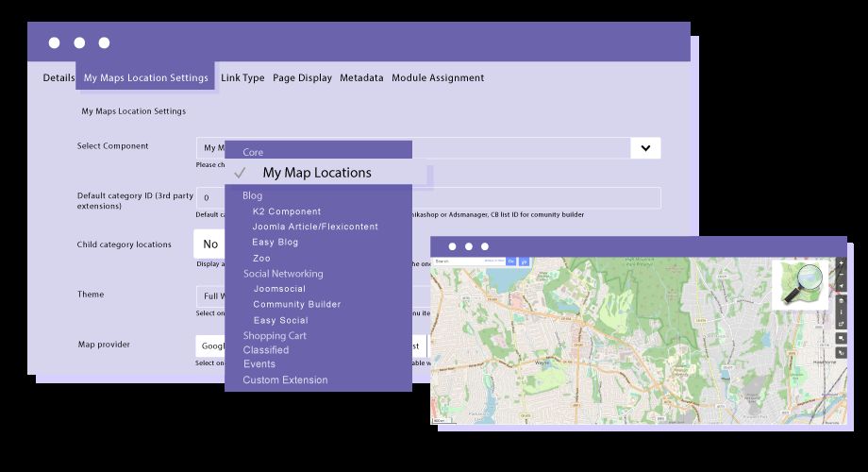Toggle Child category locations No button

(x=210, y=244)
